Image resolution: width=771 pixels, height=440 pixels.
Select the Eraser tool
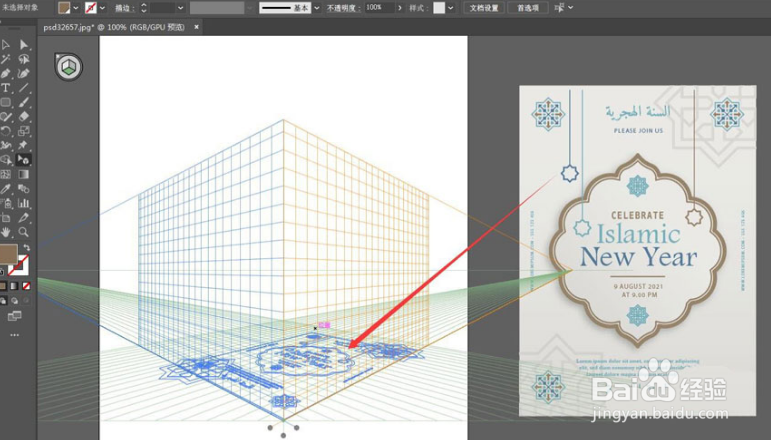[x=24, y=117]
